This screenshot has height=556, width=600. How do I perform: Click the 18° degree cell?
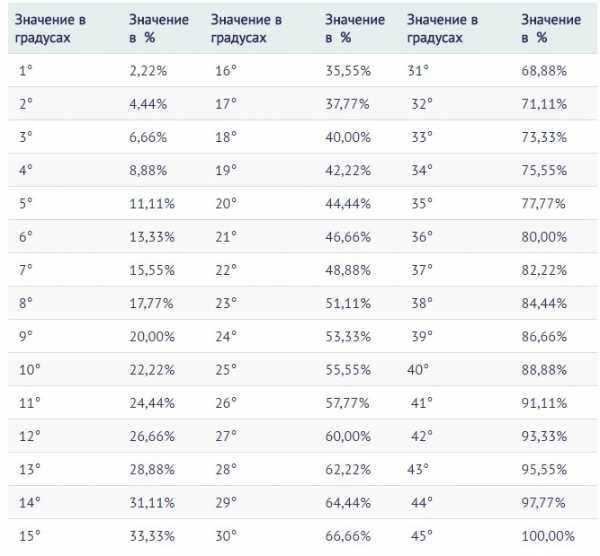pyautogui.click(x=226, y=137)
